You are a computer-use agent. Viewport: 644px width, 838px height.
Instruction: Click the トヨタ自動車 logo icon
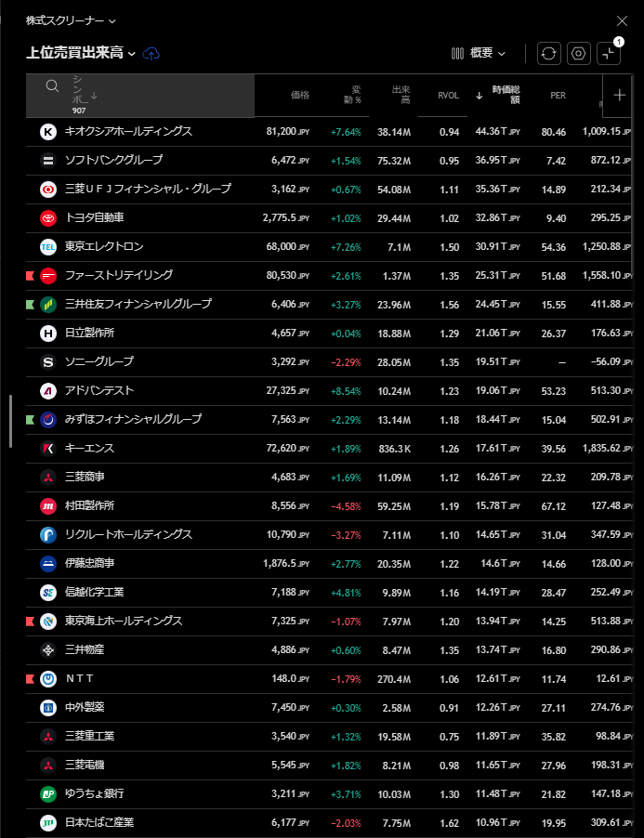point(48,218)
